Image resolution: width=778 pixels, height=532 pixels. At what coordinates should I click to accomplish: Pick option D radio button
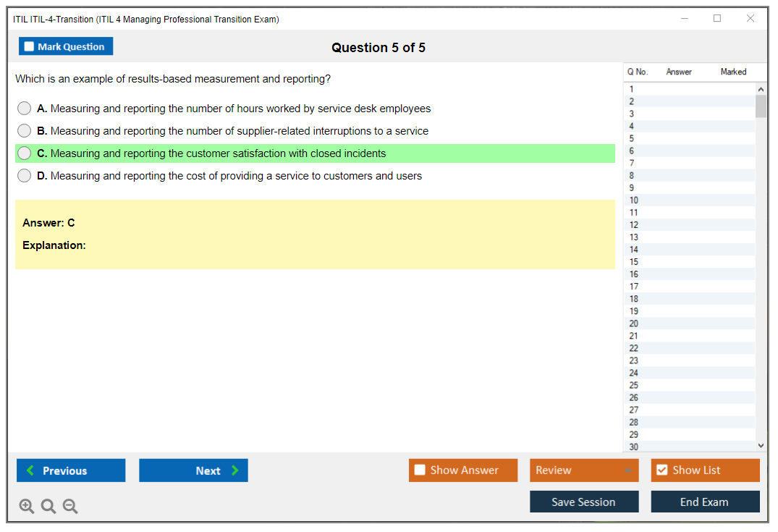click(x=25, y=176)
